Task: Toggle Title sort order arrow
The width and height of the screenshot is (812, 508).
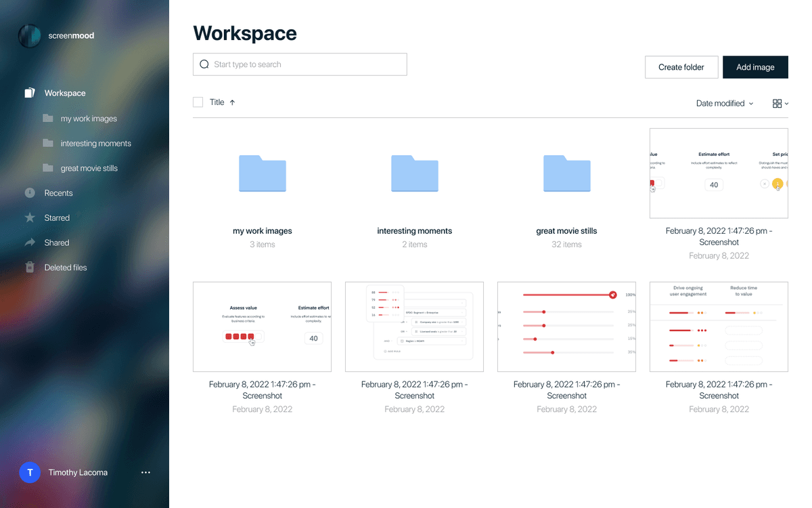Action: pos(232,102)
